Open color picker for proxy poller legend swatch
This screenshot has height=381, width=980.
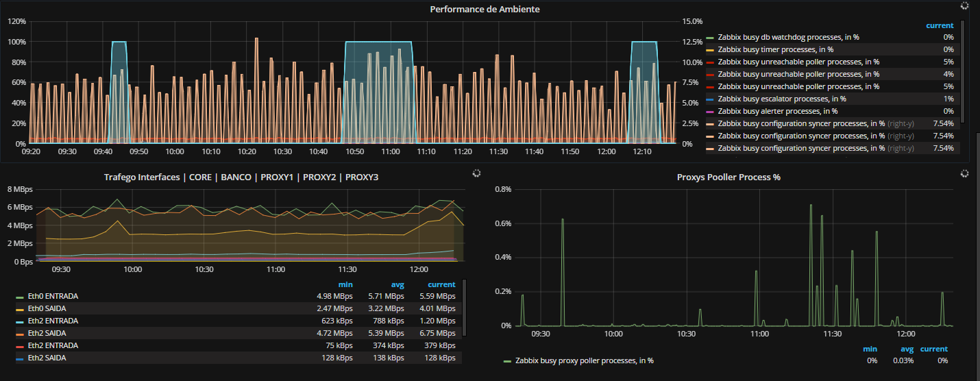[x=507, y=360]
